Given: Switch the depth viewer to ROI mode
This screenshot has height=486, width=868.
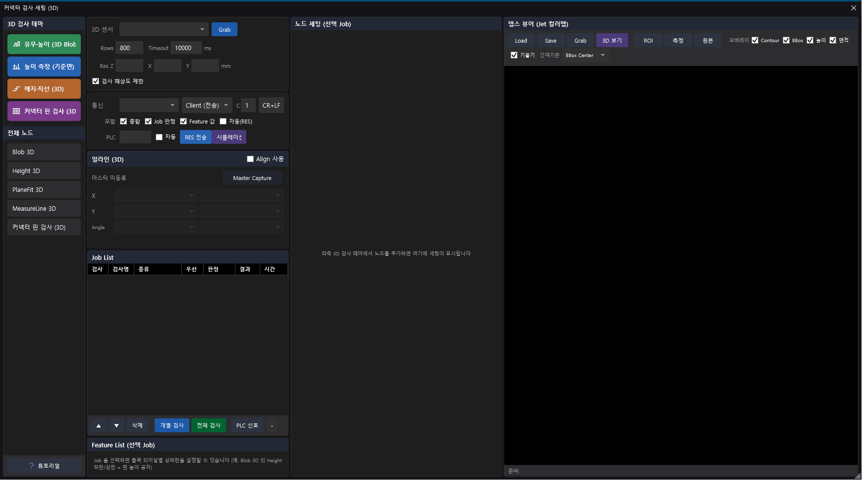Looking at the screenshot, I should pos(648,41).
